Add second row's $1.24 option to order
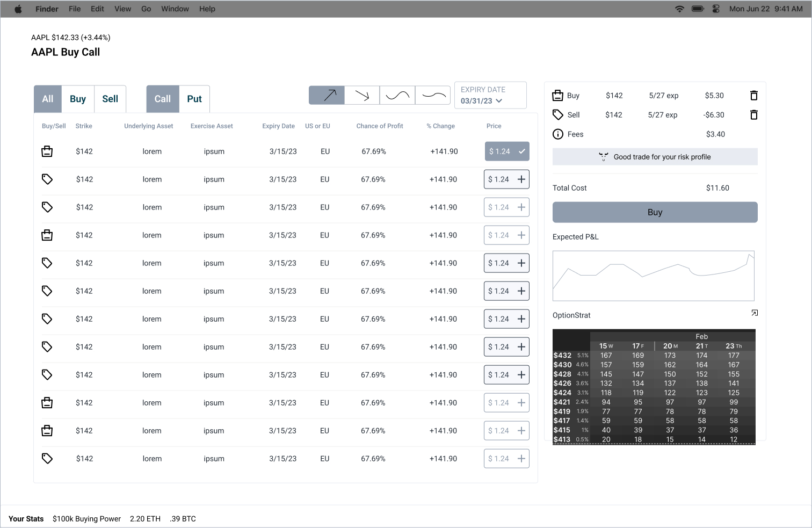 click(521, 179)
